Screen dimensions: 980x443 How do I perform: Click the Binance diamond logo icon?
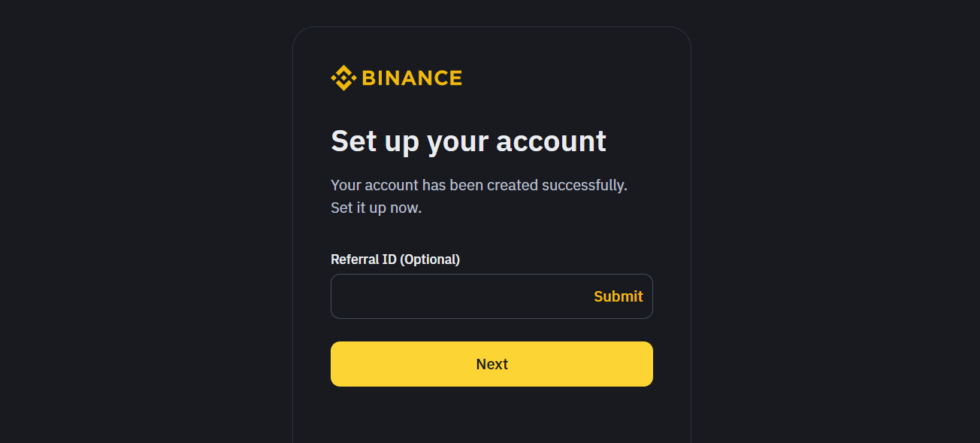tap(342, 77)
